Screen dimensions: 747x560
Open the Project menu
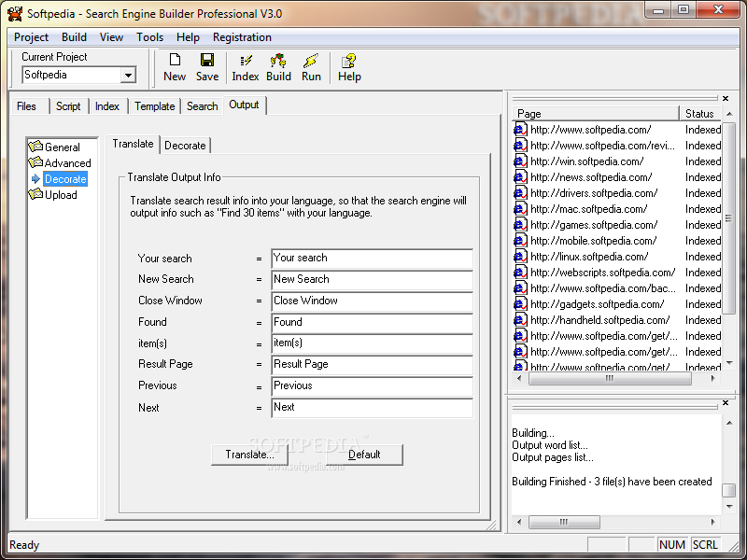(x=31, y=37)
